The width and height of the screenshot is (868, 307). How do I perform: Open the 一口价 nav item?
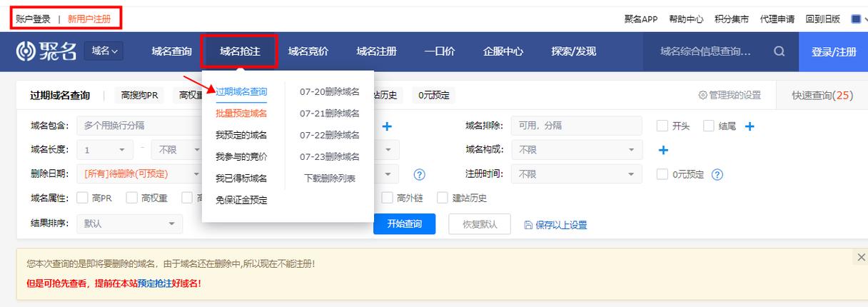[x=440, y=51]
